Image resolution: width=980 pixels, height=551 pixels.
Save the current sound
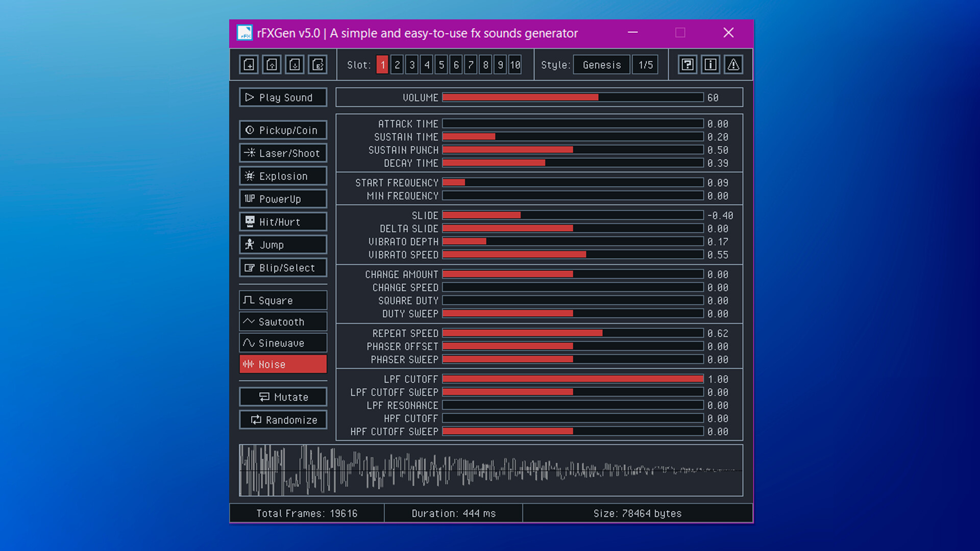295,64
